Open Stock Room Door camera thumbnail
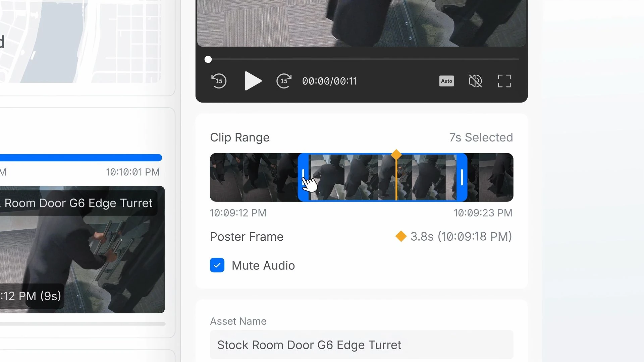644x362 pixels. (x=82, y=250)
